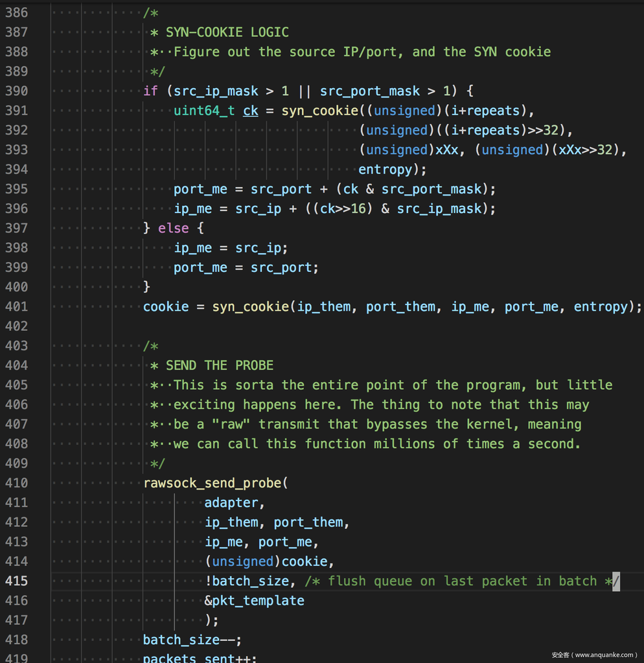Click the SEND THE PROBE comment heading
This screenshot has width=644, height=663.
(220, 365)
